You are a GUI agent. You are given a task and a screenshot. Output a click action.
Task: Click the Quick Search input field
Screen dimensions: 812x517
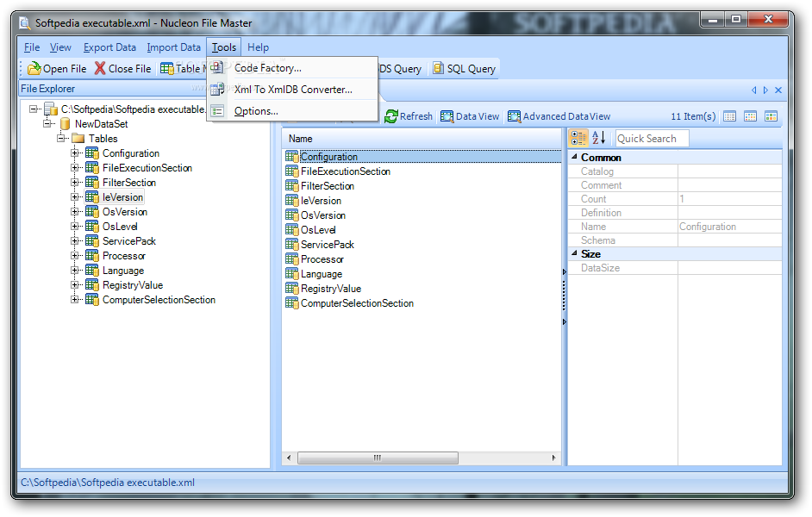coord(652,138)
